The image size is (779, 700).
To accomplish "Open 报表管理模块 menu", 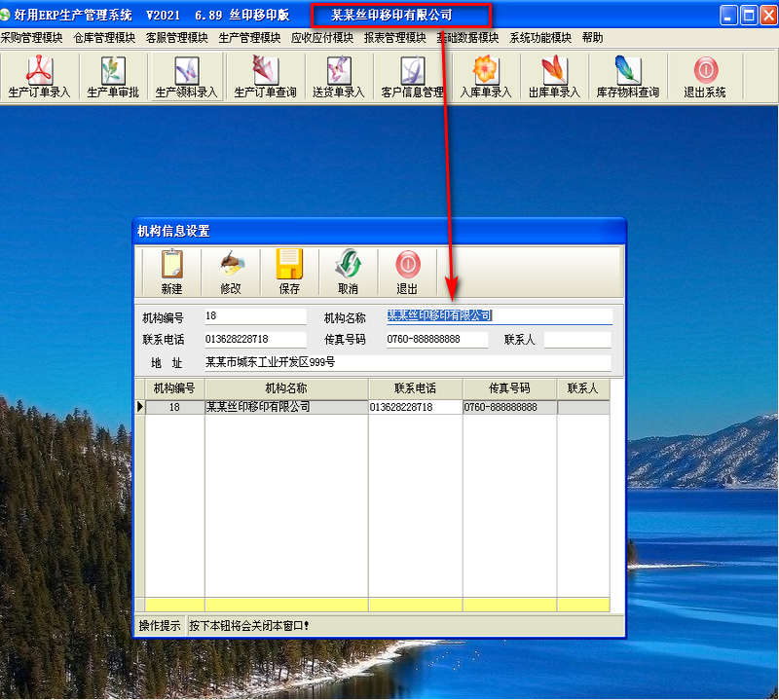I will click(395, 38).
